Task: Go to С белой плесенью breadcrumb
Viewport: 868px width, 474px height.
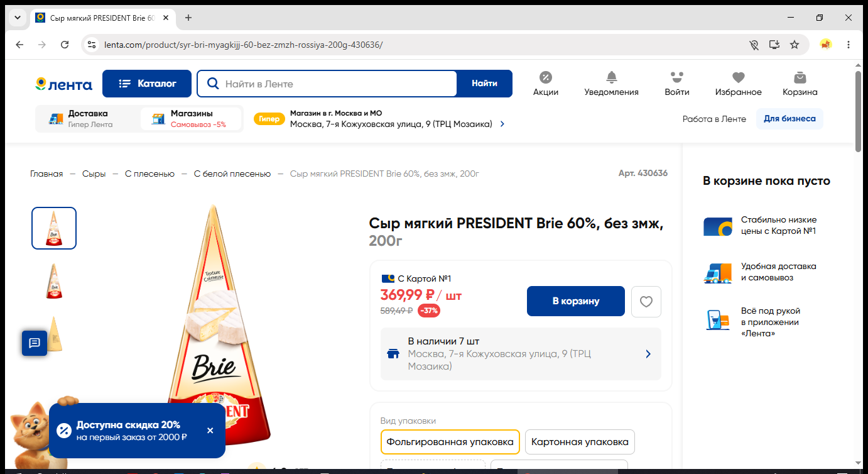Action: click(x=232, y=174)
